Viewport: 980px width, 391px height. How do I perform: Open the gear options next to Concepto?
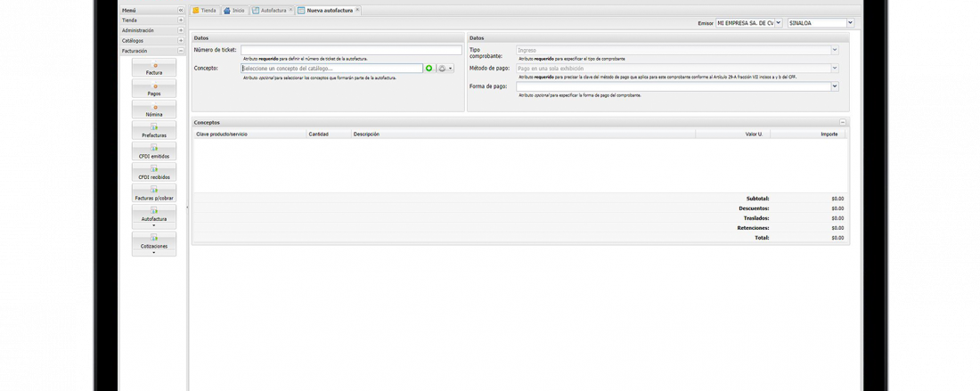click(445, 69)
